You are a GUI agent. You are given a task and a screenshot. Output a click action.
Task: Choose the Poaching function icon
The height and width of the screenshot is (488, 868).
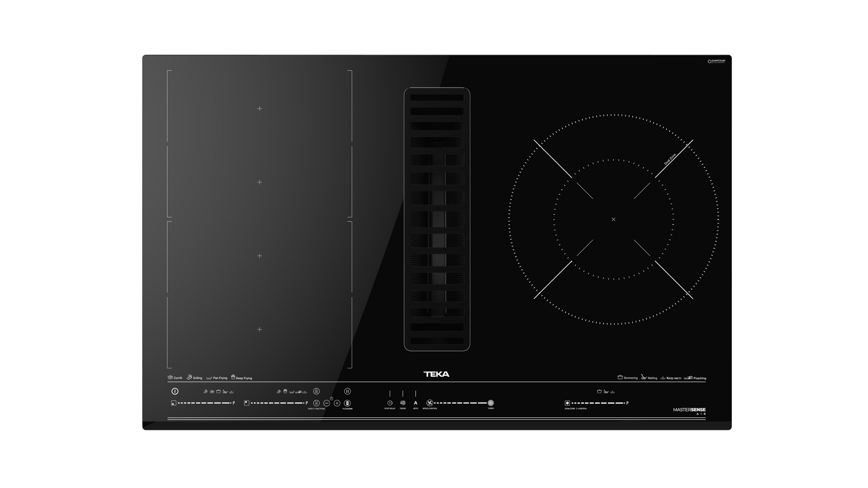[x=689, y=377]
